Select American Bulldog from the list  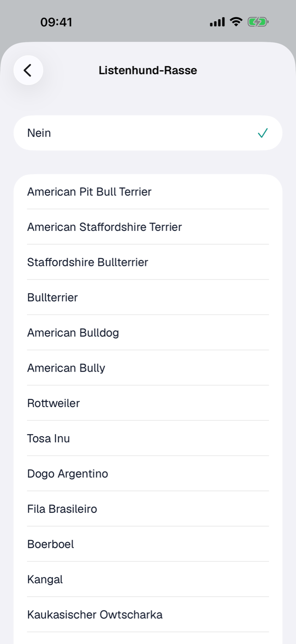pyautogui.click(x=148, y=333)
